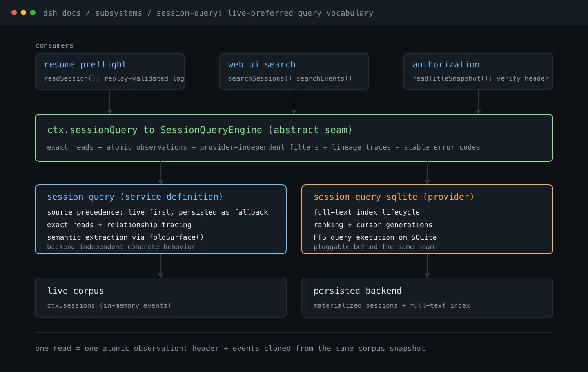Select "session-query (service definition)" heading

135,197
